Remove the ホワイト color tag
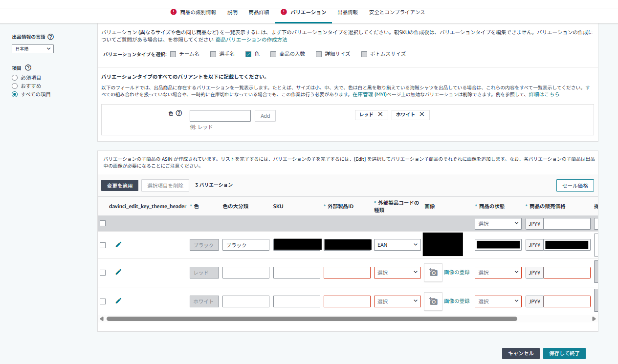Viewport: 618px width, 364px height. (x=421, y=114)
